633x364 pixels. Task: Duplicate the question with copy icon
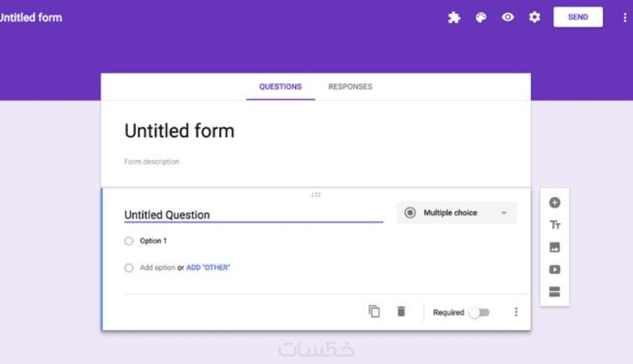point(374,312)
